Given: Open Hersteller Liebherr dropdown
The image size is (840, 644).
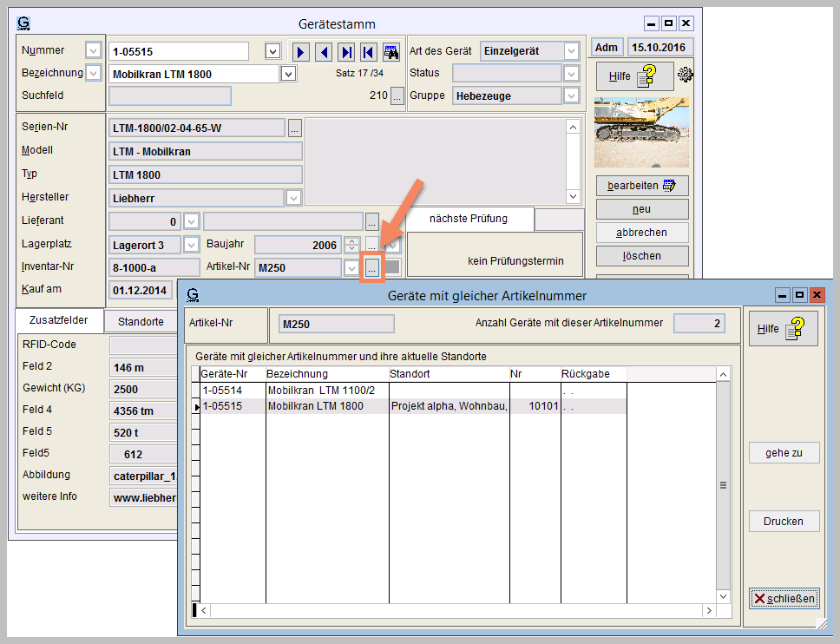Looking at the screenshot, I should 294,198.
